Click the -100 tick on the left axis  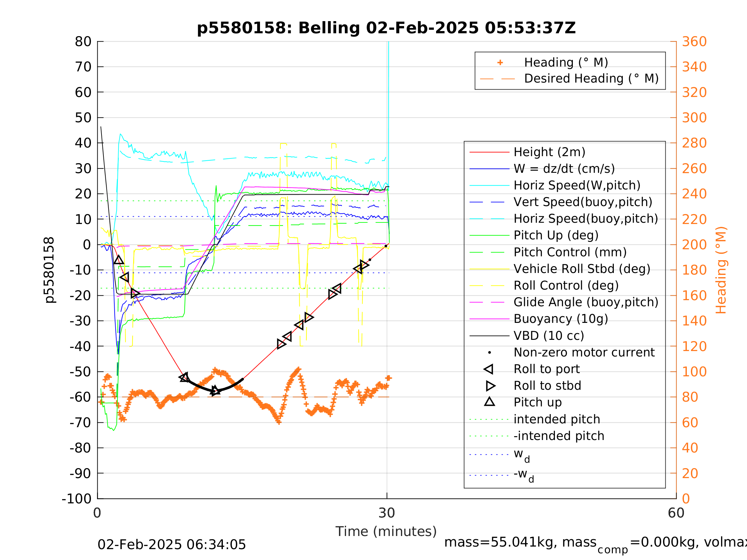coord(77,499)
